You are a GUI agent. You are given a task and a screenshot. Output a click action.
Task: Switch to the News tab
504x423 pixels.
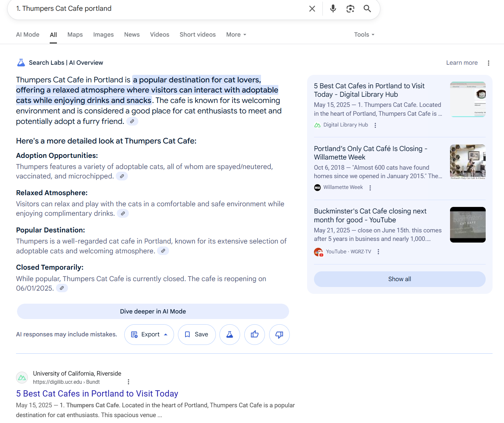tap(132, 35)
